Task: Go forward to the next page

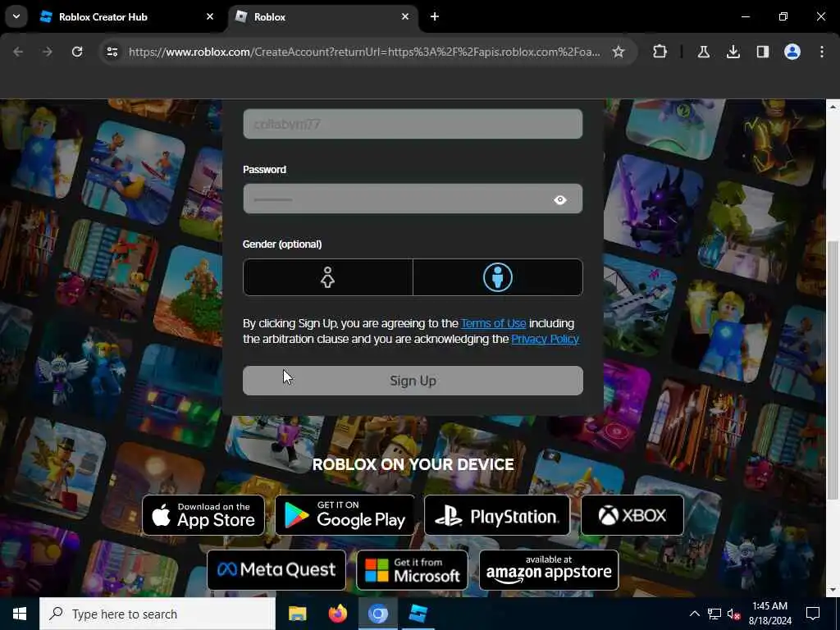Action: tap(48, 52)
